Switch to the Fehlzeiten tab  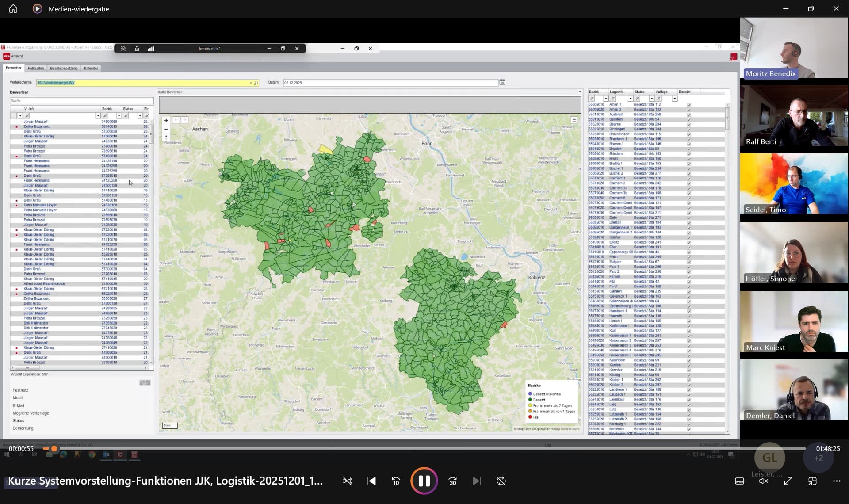pyautogui.click(x=36, y=69)
